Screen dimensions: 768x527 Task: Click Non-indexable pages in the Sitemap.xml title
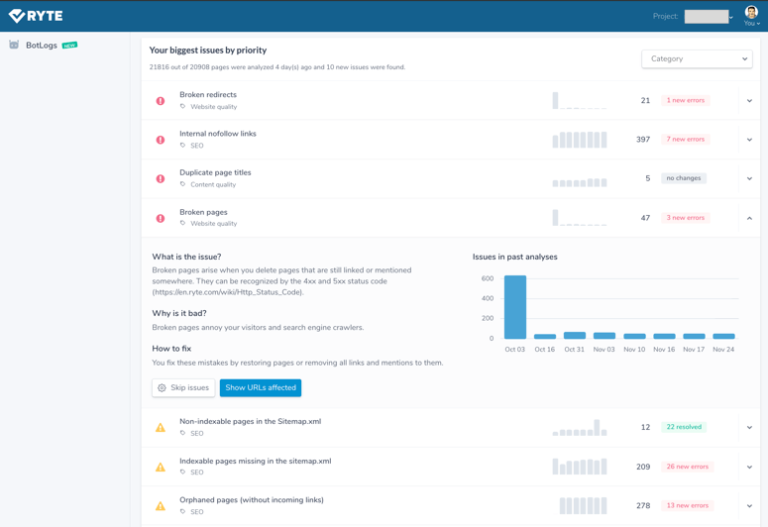[x=250, y=421]
